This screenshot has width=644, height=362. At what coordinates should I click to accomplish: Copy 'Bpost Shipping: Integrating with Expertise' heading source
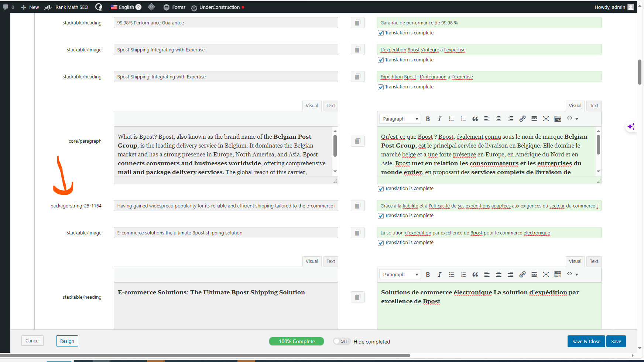click(x=357, y=77)
